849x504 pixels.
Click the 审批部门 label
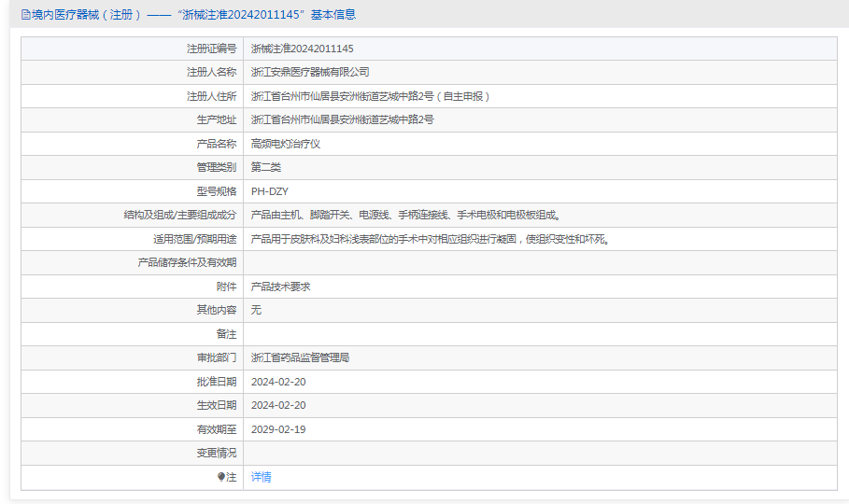pos(217,357)
